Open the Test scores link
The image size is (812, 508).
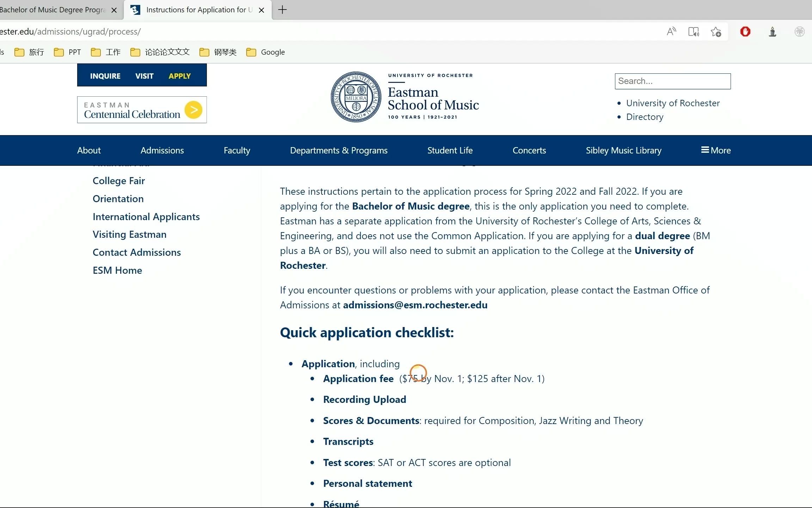[348, 462]
